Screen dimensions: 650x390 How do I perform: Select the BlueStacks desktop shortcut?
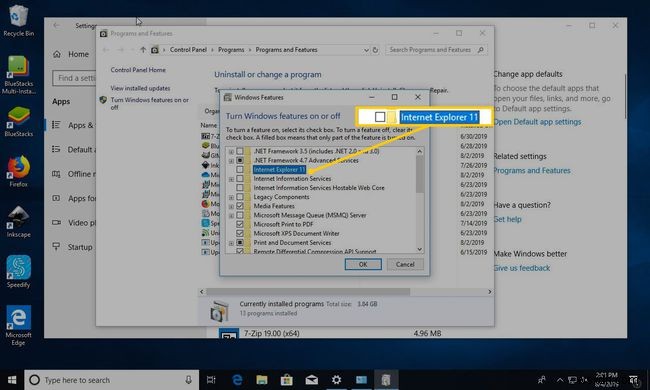click(x=18, y=122)
